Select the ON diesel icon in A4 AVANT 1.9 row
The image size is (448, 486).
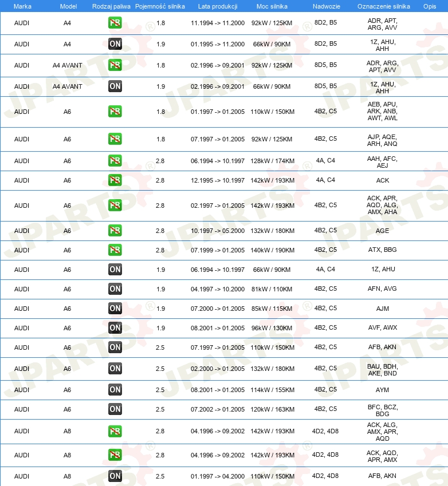click(115, 86)
